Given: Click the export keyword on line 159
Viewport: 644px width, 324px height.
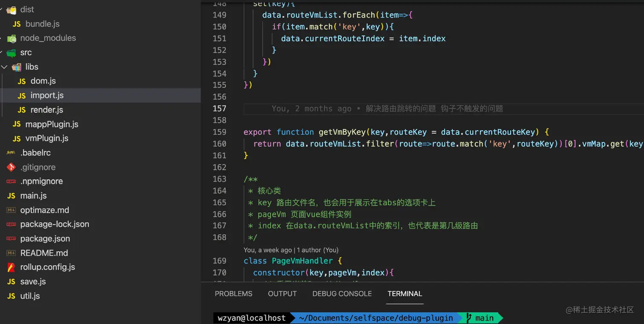Looking at the screenshot, I should point(257,132).
